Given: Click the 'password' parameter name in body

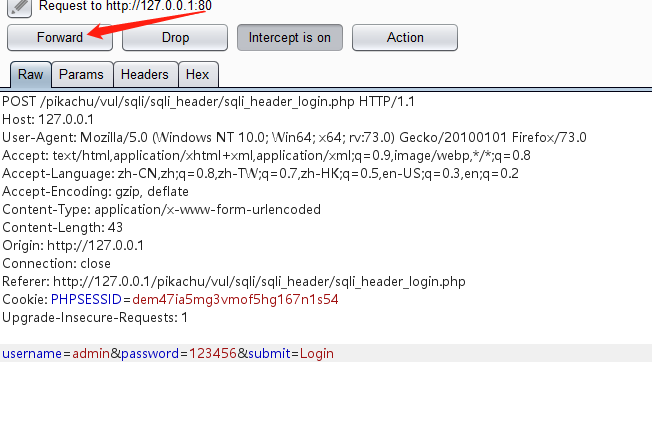Looking at the screenshot, I should 150,354.
